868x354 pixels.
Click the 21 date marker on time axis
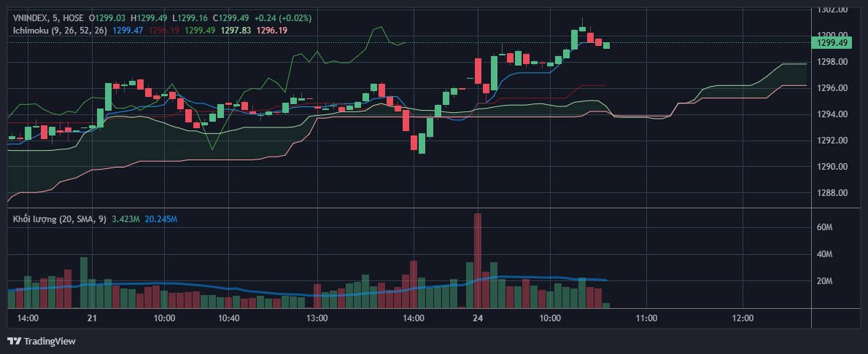(x=91, y=318)
